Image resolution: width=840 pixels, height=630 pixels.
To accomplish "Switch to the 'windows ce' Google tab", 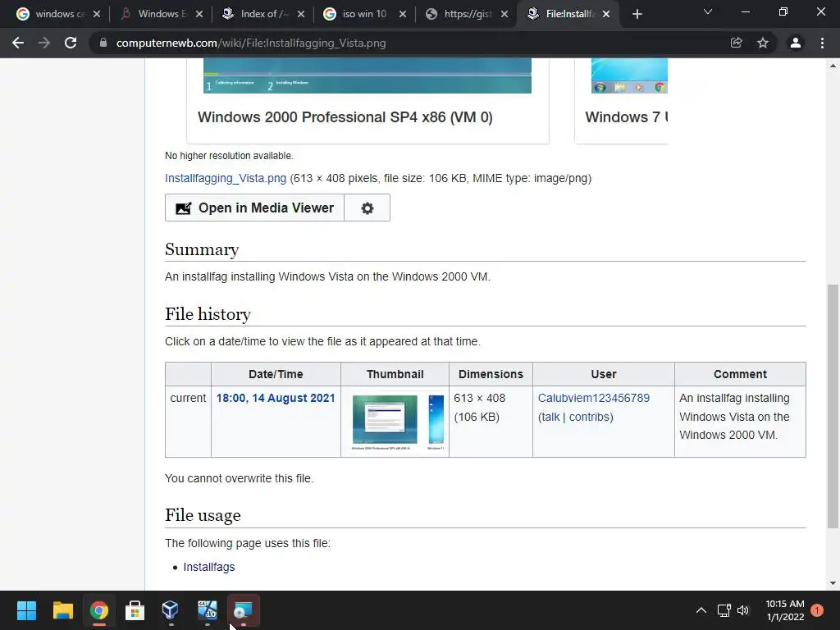I will tap(52, 14).
